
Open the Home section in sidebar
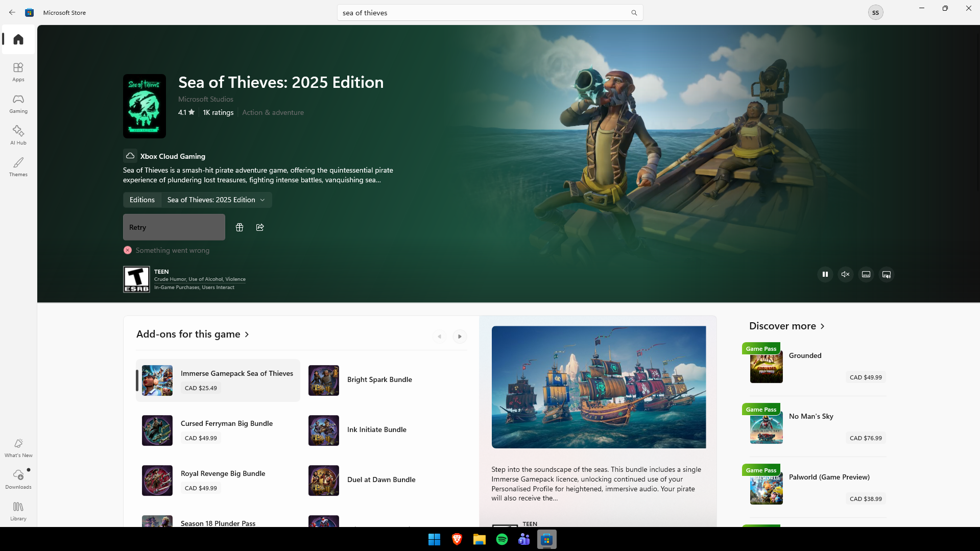[x=18, y=39]
